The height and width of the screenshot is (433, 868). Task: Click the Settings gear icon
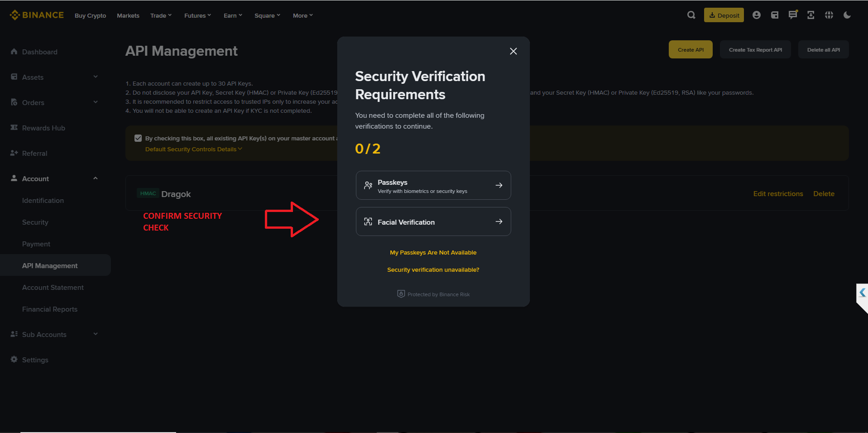[x=14, y=360]
